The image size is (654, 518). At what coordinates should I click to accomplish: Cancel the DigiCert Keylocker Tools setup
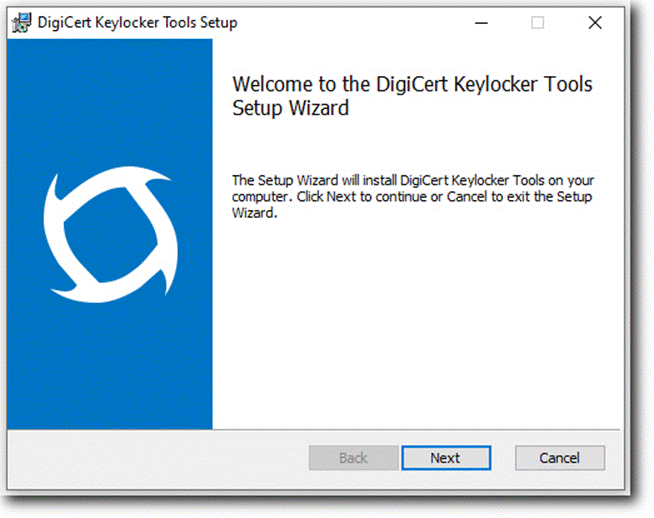(x=559, y=458)
